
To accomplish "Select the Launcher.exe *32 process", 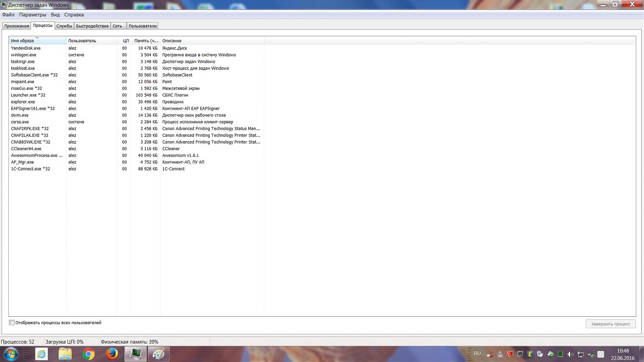I will (136, 95).
